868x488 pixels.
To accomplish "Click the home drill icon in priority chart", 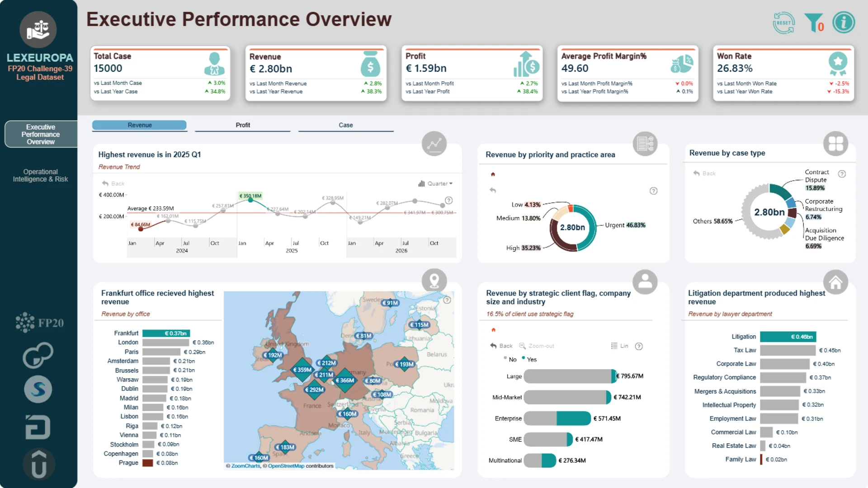I will [493, 174].
